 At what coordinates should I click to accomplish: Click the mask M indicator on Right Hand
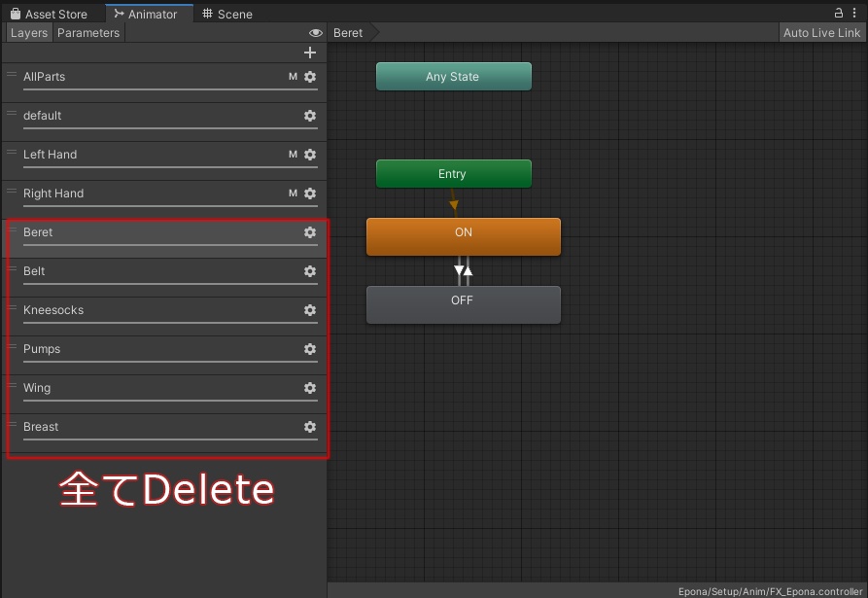293,193
